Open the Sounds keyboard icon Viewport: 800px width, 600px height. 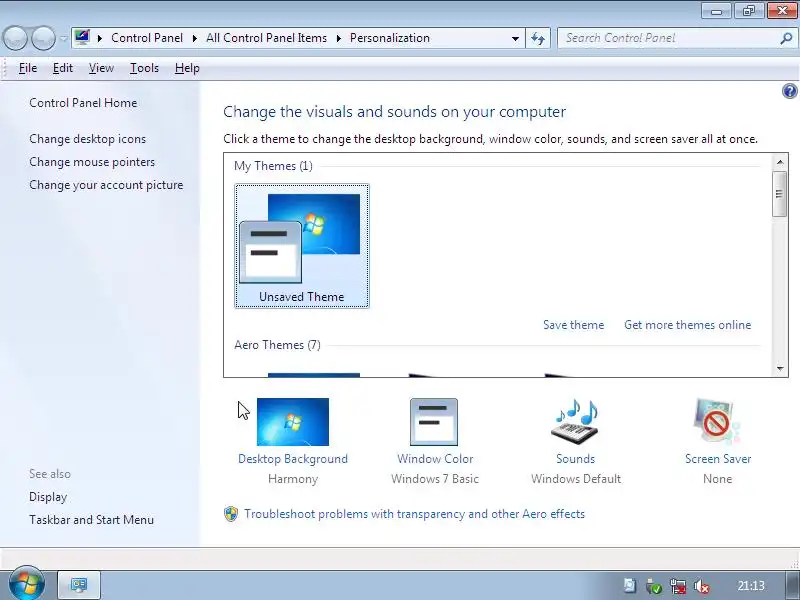(575, 422)
